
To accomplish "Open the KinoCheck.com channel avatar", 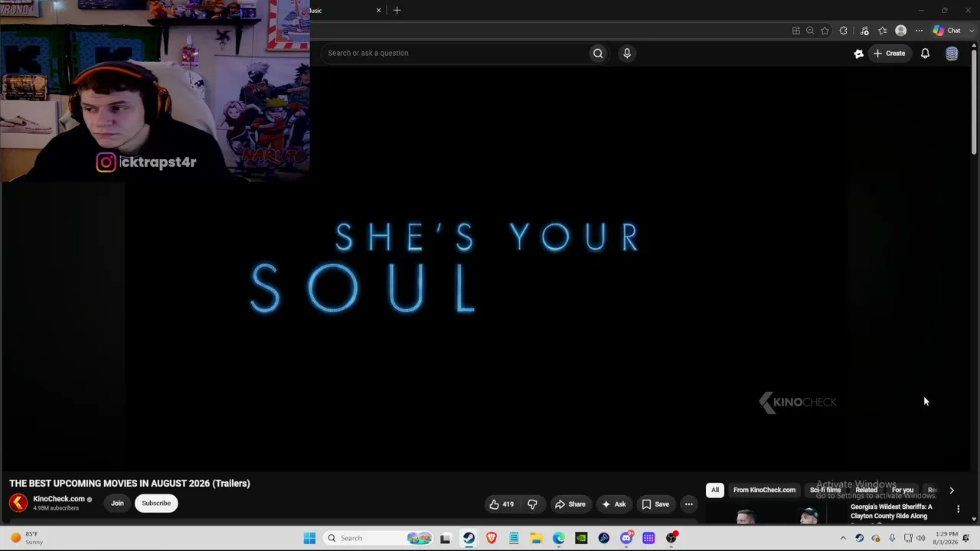I will [18, 503].
